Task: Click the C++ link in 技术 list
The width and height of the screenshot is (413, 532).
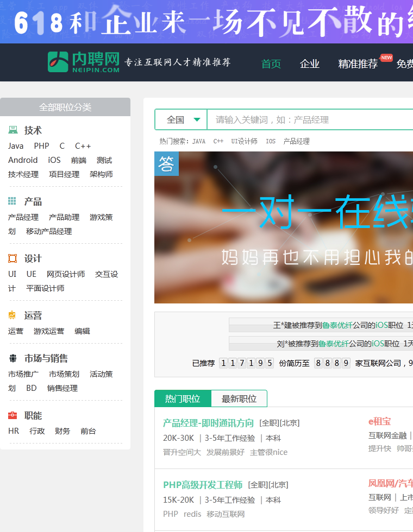Action: point(83,146)
